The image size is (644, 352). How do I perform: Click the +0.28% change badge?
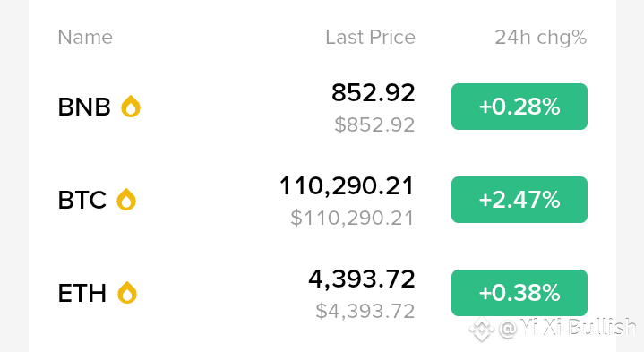[519, 107]
